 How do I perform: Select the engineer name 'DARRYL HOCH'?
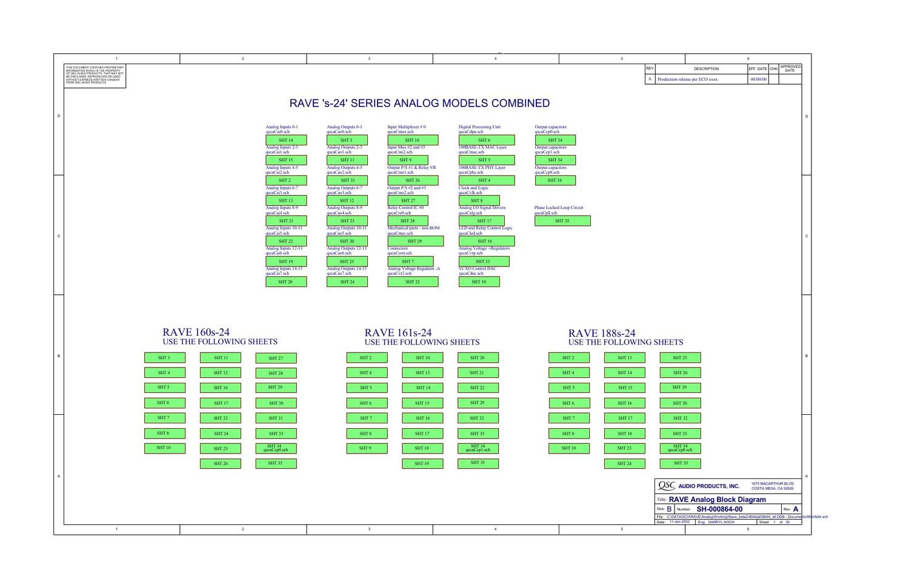click(x=721, y=522)
